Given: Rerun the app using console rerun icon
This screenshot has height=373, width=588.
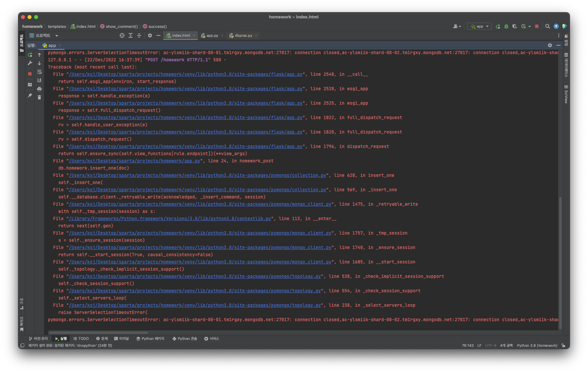Looking at the screenshot, I should click(30, 55).
